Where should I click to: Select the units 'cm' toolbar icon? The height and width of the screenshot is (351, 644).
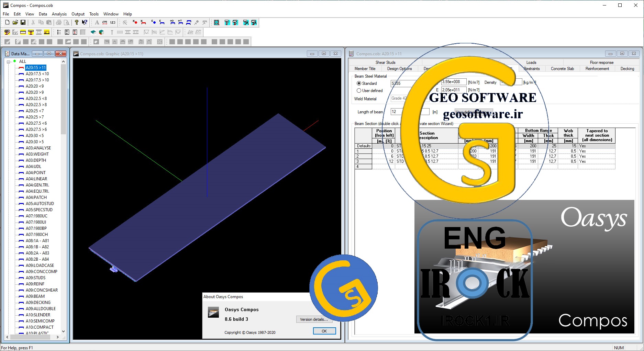click(x=105, y=22)
